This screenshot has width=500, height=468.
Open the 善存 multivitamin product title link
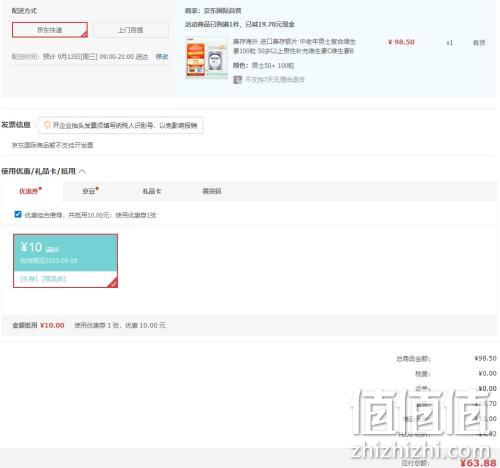294,46
